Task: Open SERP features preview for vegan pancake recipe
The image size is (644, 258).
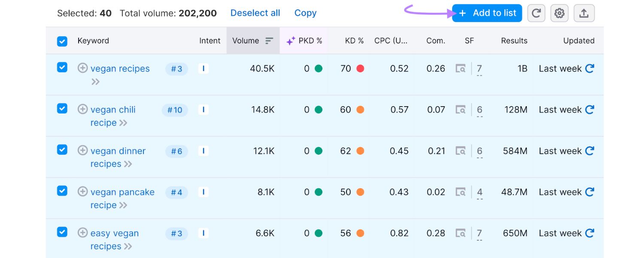Action: [x=461, y=192]
